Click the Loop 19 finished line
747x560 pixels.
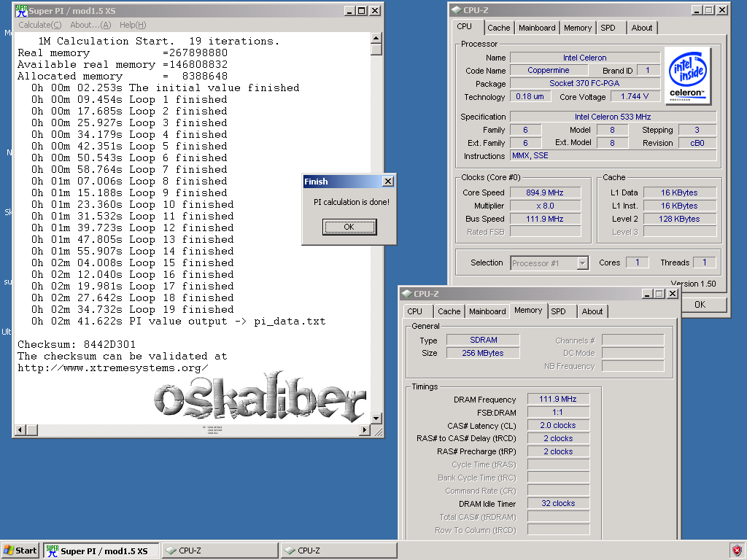tap(133, 309)
